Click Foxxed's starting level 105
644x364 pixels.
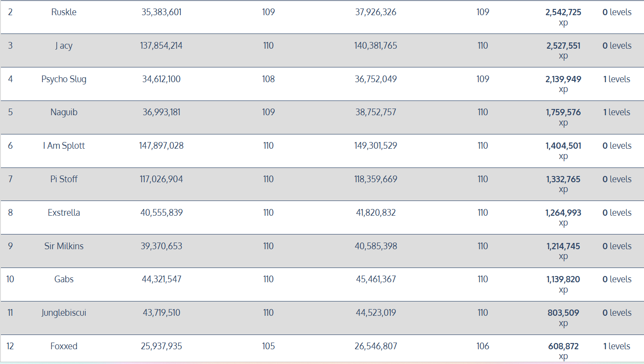point(268,347)
